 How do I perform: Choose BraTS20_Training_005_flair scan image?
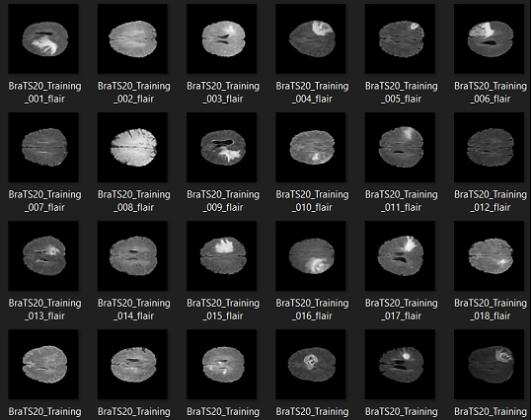pos(400,38)
